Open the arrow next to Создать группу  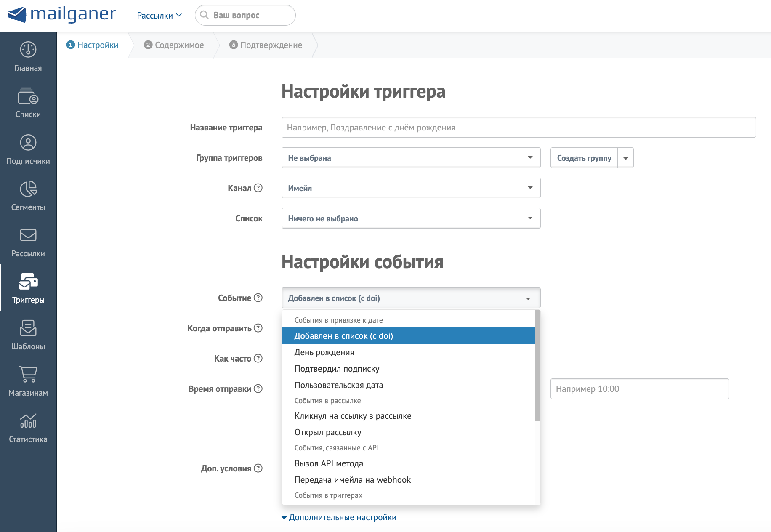626,157
